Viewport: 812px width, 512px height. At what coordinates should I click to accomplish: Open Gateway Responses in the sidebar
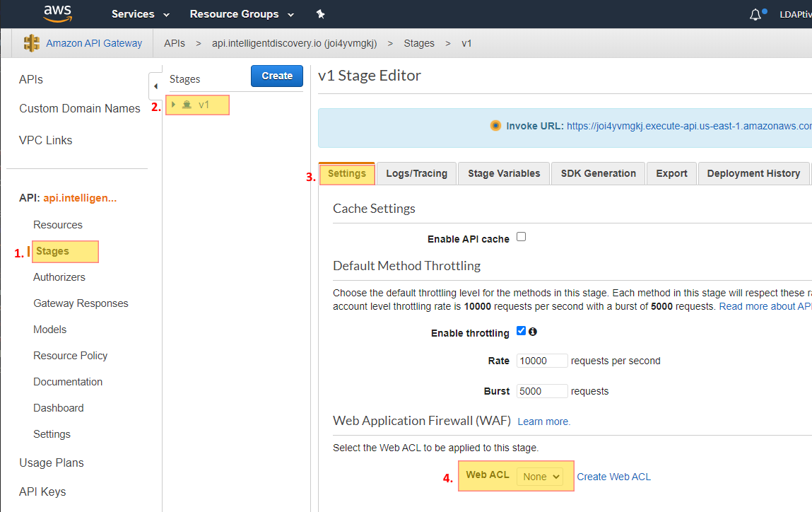coord(81,303)
